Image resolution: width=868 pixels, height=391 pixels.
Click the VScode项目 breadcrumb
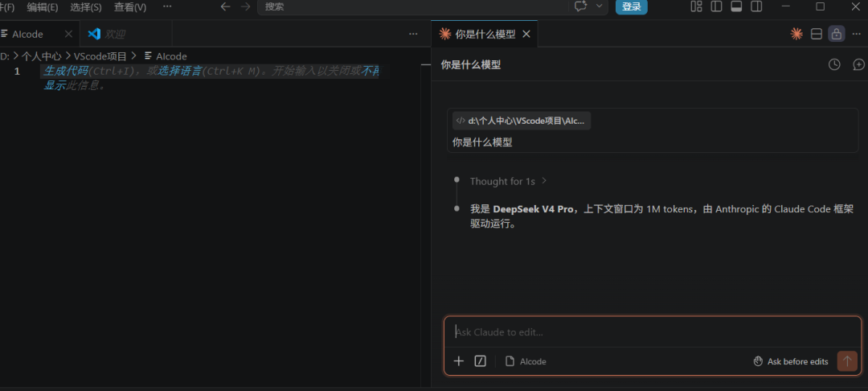pos(100,56)
